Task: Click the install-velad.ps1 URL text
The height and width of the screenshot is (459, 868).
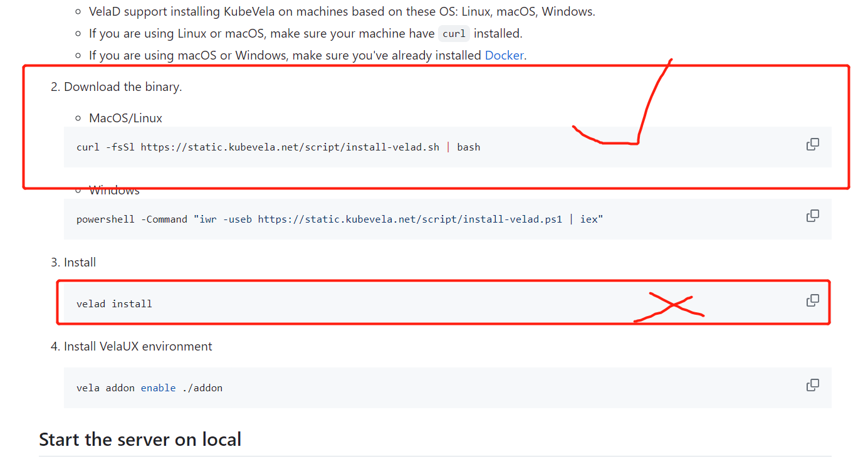Action: pyautogui.click(x=408, y=219)
